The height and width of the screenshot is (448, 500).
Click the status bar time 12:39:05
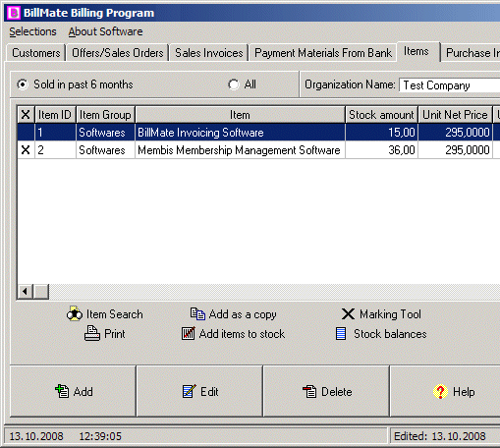pyautogui.click(x=100, y=436)
